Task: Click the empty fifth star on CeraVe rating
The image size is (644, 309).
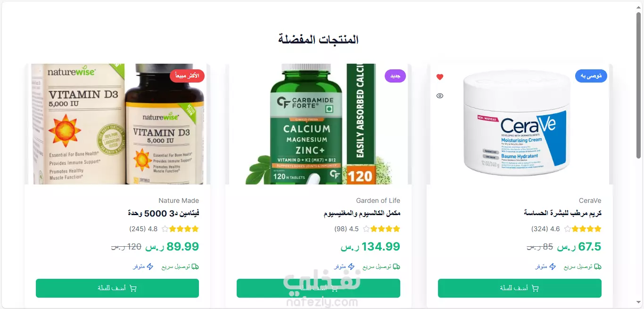Action: pyautogui.click(x=568, y=229)
